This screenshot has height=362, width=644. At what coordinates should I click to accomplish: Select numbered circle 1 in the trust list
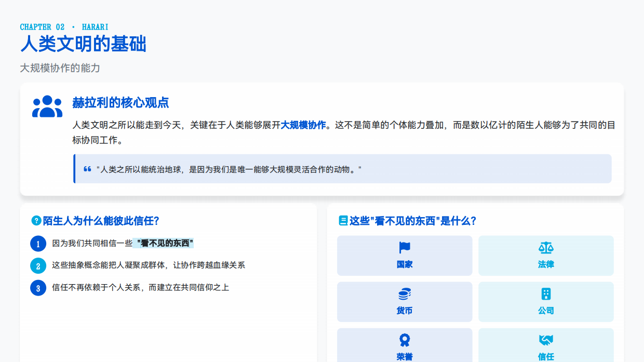[x=38, y=243]
